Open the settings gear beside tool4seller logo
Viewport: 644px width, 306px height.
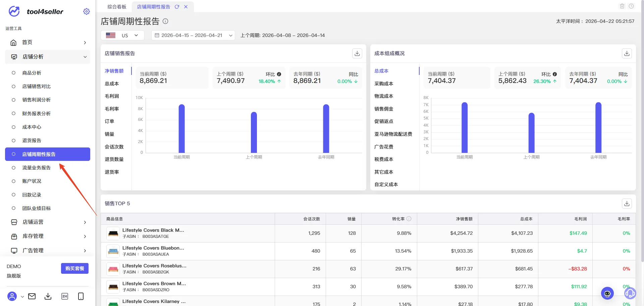tap(87, 11)
